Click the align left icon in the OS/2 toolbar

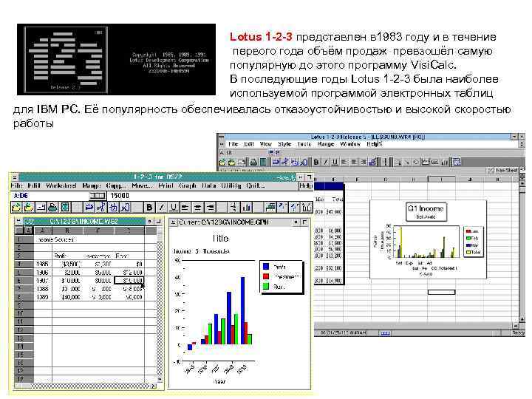[185, 207]
